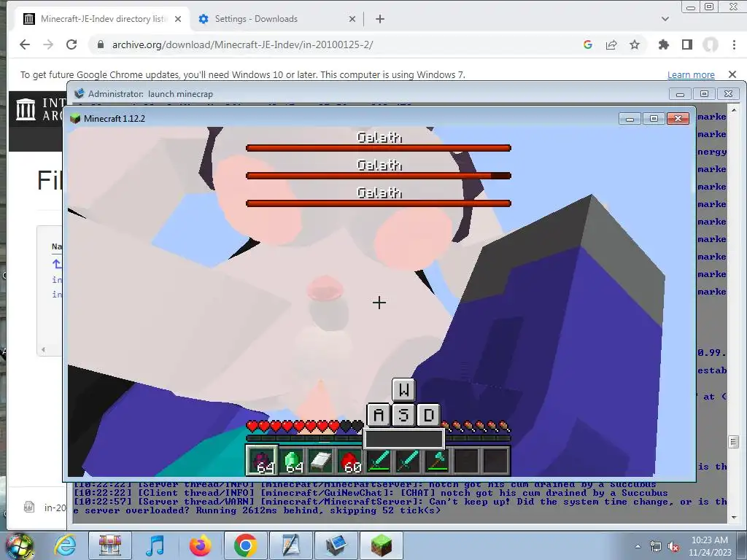This screenshot has height=560, width=747.
Task: Click the top Galath boss health bar
Action: pyautogui.click(x=379, y=148)
